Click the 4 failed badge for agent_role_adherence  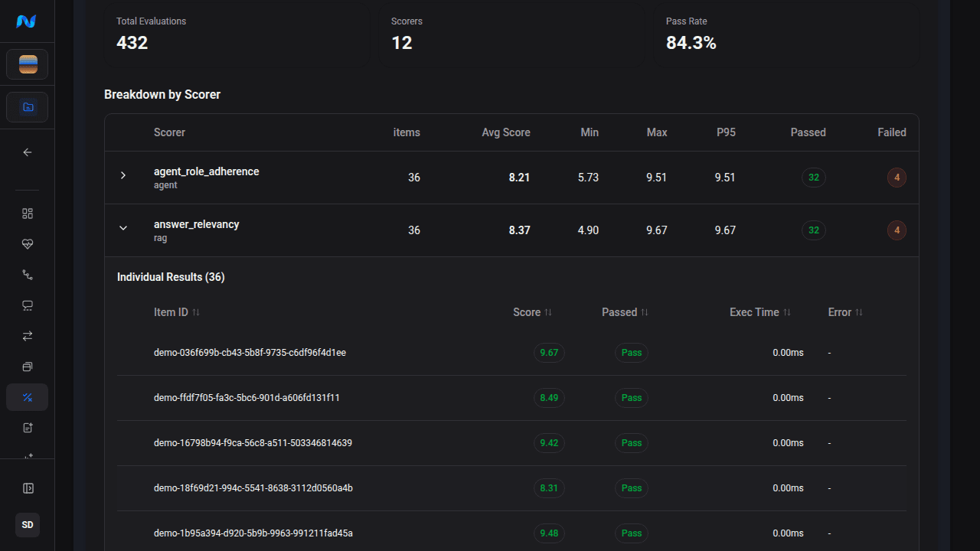point(897,178)
